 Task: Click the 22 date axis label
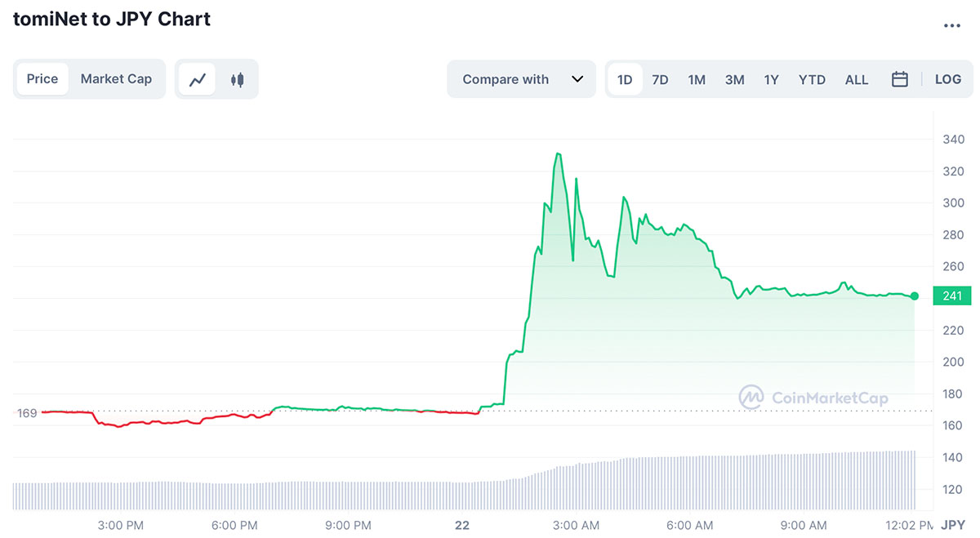[x=462, y=525]
